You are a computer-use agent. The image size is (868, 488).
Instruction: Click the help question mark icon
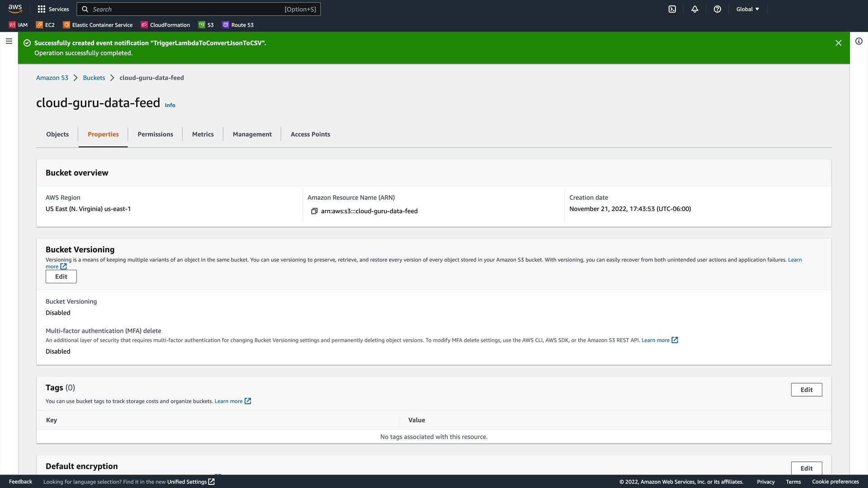pyautogui.click(x=717, y=9)
